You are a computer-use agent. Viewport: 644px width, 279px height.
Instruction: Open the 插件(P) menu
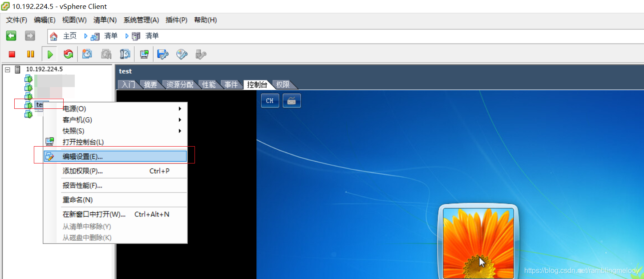click(x=176, y=20)
